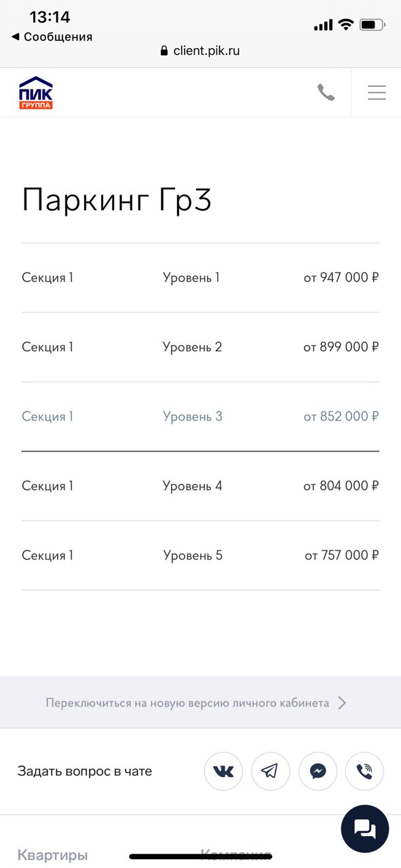Tap the PIK Group logo
The width and height of the screenshot is (401, 868).
point(35,93)
